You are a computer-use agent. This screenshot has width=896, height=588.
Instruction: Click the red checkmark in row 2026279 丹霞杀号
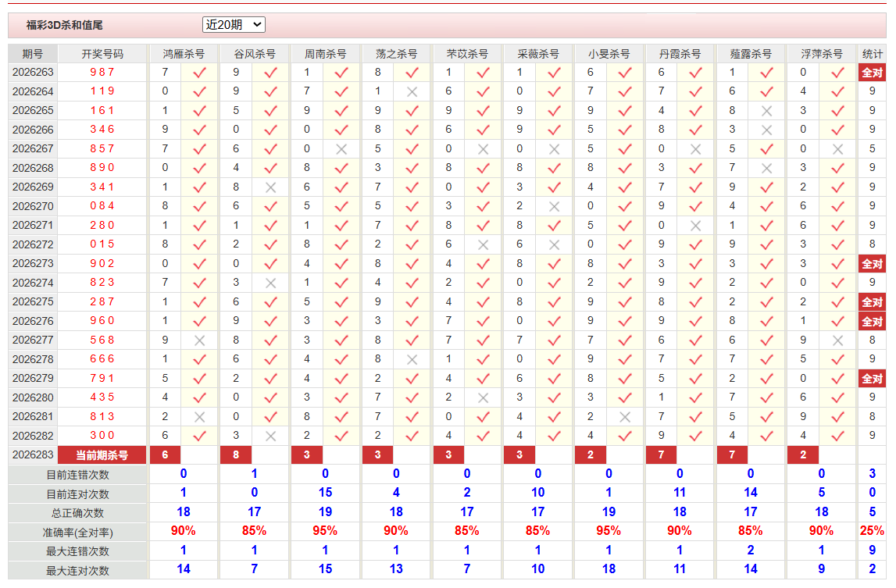[x=695, y=379]
